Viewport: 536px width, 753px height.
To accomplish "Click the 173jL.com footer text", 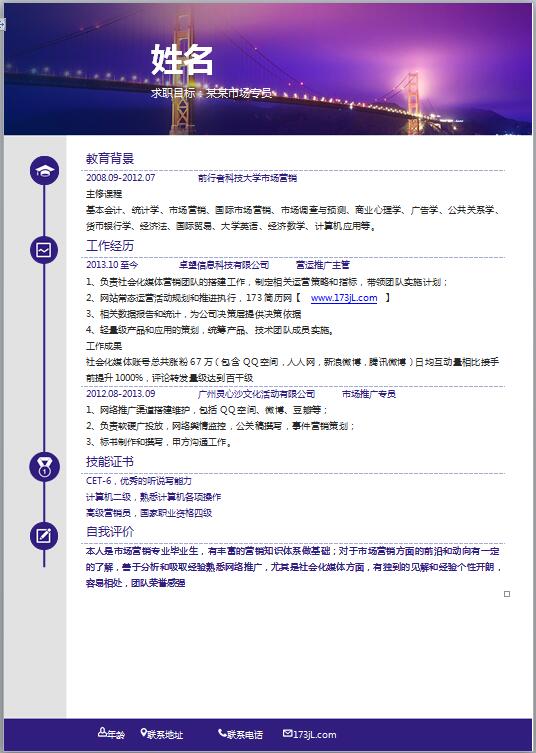I will coord(315,735).
